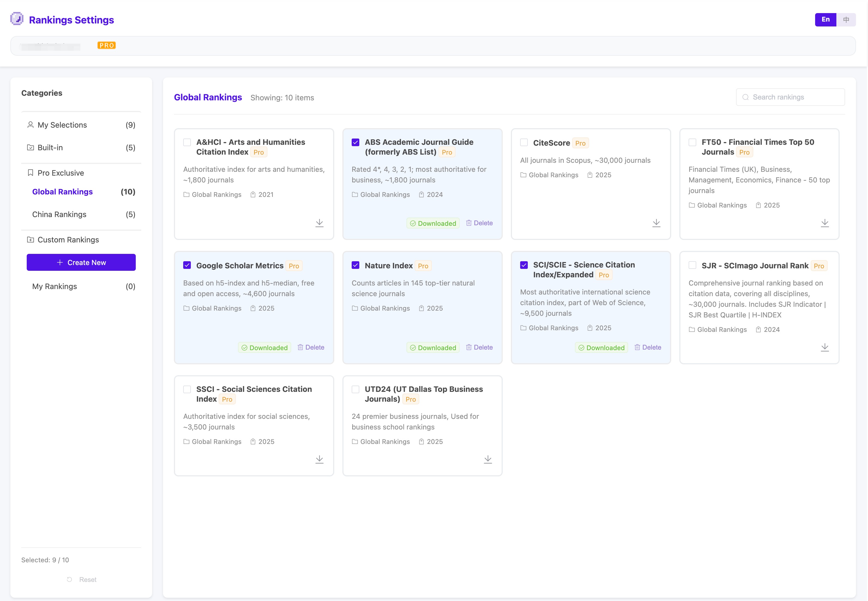868x601 pixels.
Task: Open My Selections category
Action: click(x=62, y=125)
